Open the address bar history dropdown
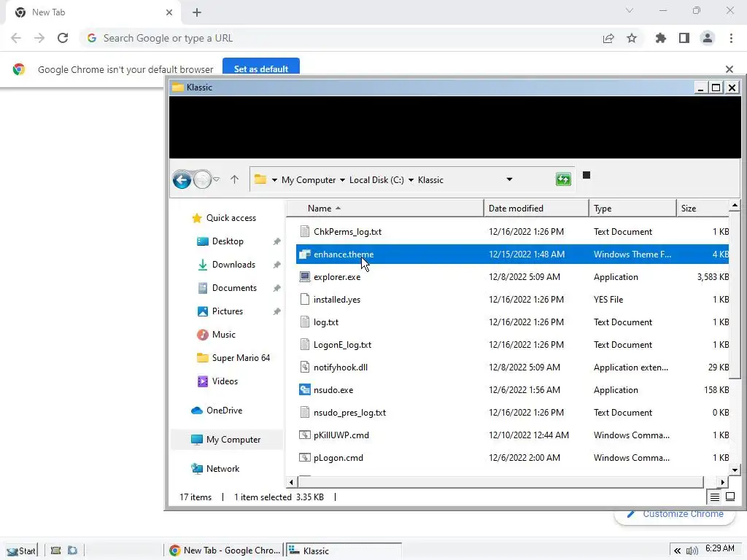The height and width of the screenshot is (560, 747). tap(509, 179)
